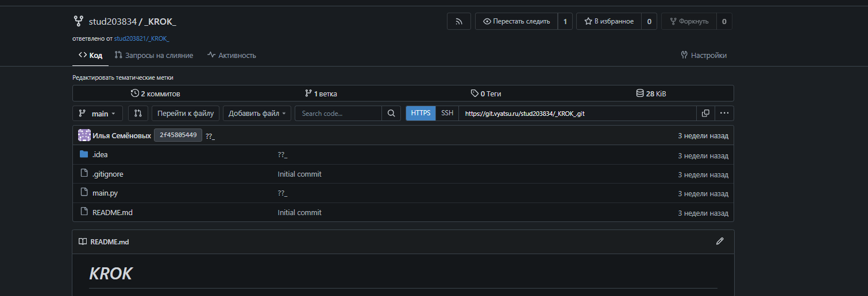
Task: Expand the main branch dropdown
Action: click(x=98, y=114)
